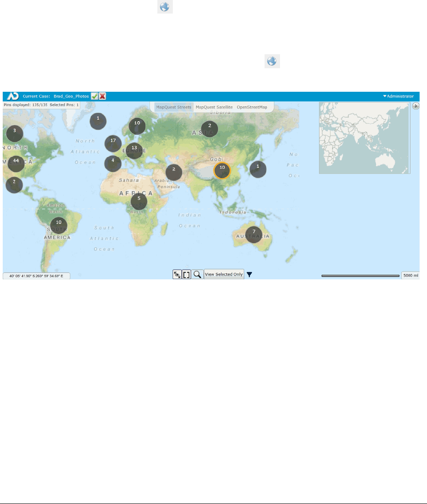This screenshot has width=427, height=504.
Task: Select the 2 pin cluster over Asia Siberia
Action: pos(209,129)
